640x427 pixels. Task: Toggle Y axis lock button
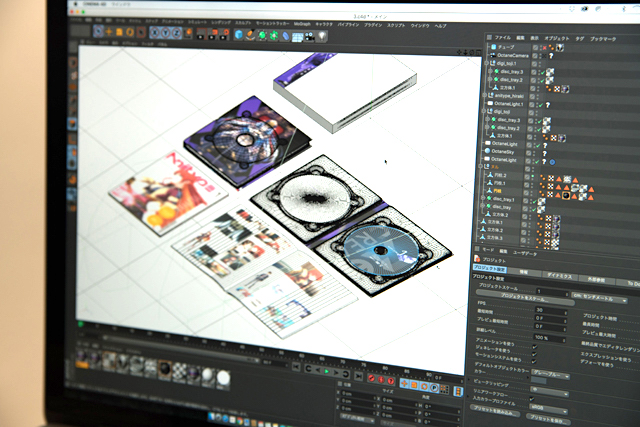166,33
